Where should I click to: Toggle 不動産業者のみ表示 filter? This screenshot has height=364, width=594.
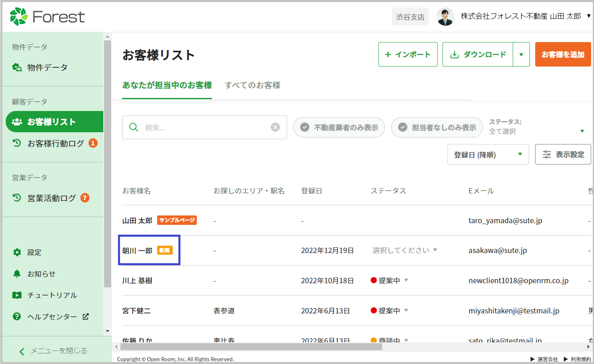(339, 128)
